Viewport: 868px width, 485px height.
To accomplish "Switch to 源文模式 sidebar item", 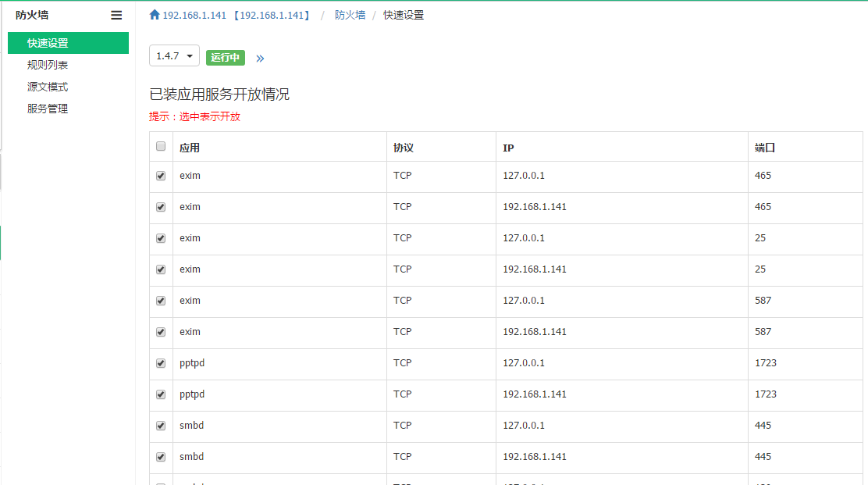I will (48, 87).
